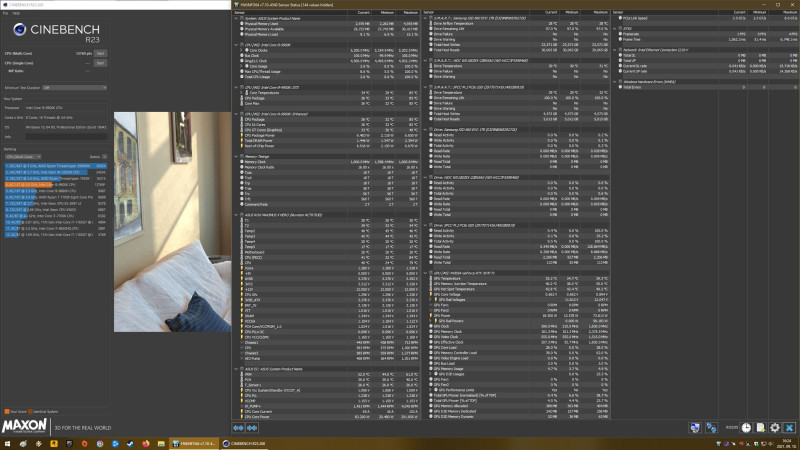
Task: Click the Cinebench sphere logo
Action: pyautogui.click(x=19, y=30)
